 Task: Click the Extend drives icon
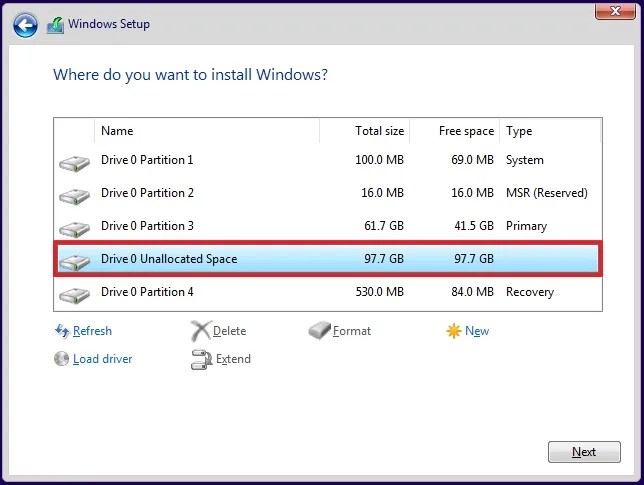[x=202, y=359]
